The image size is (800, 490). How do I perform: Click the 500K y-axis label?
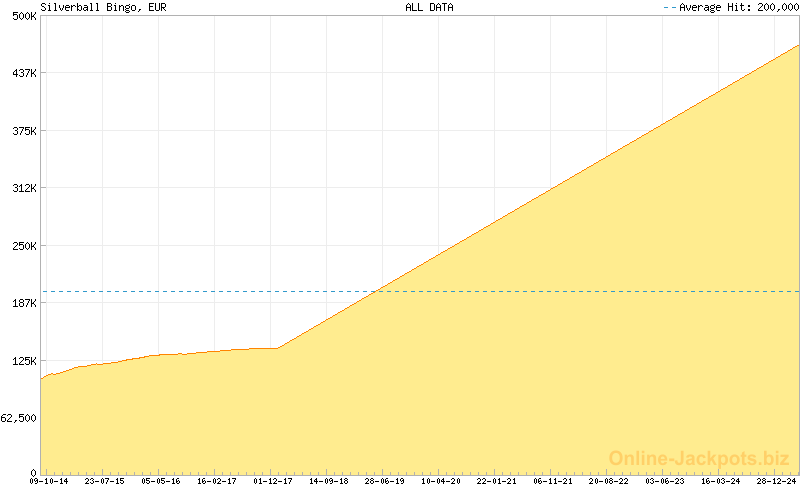click(x=24, y=16)
